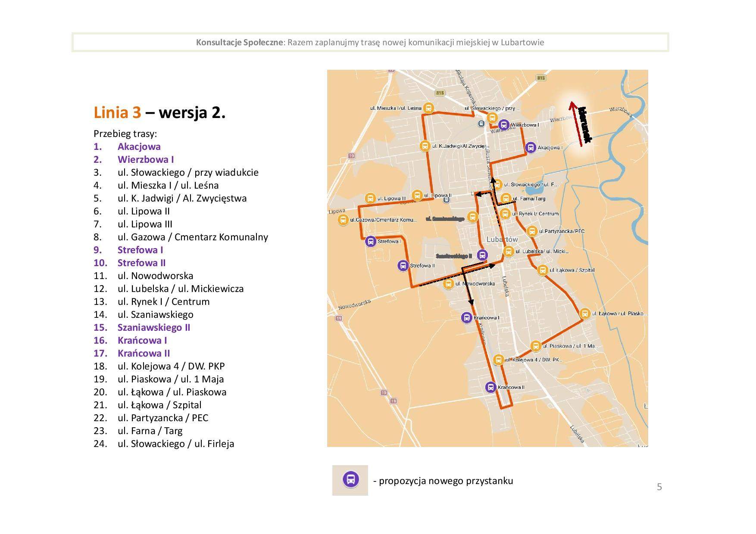Select the ul. Lipowa II stop icon on map

(417, 195)
